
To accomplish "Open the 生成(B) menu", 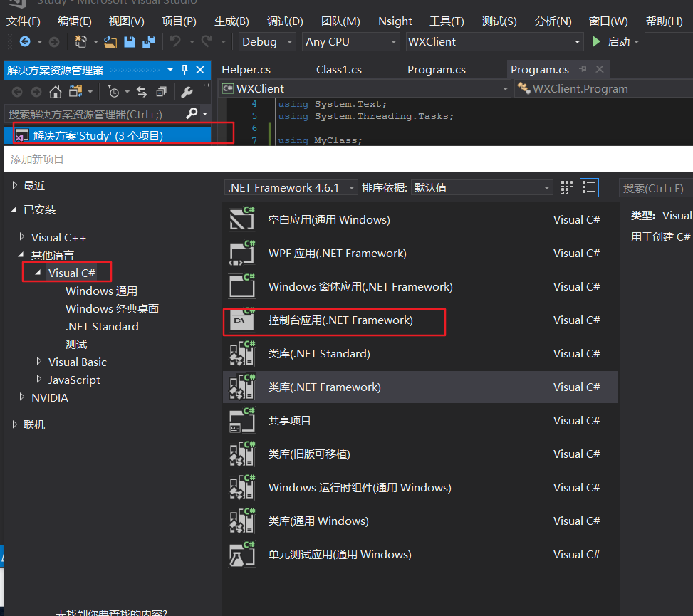I will pyautogui.click(x=231, y=21).
